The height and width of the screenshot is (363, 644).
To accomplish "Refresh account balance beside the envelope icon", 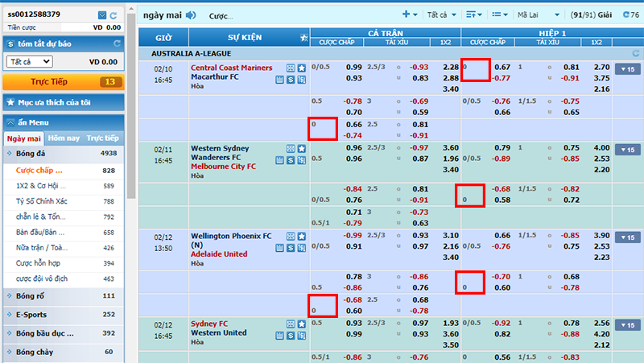I will point(114,15).
